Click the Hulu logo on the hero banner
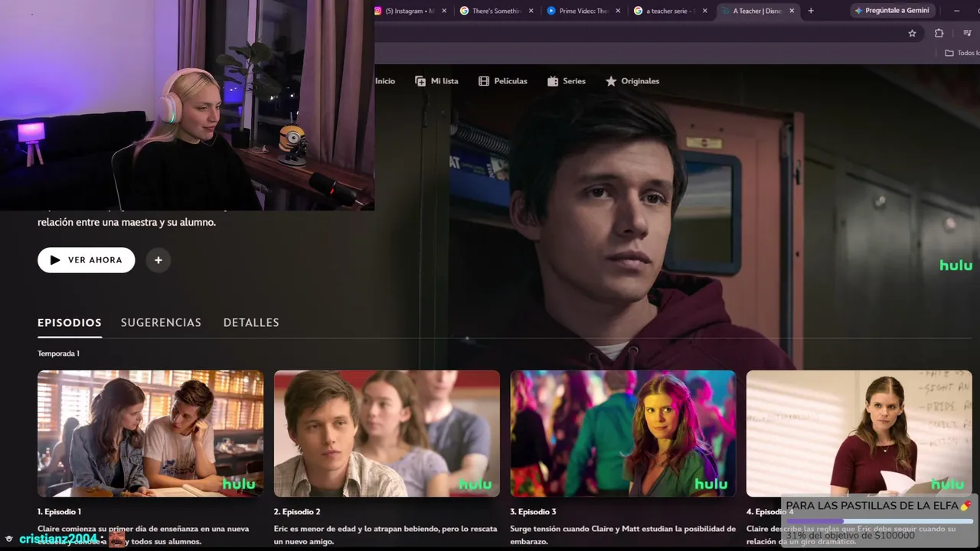The width and height of the screenshot is (980, 551). point(956,266)
